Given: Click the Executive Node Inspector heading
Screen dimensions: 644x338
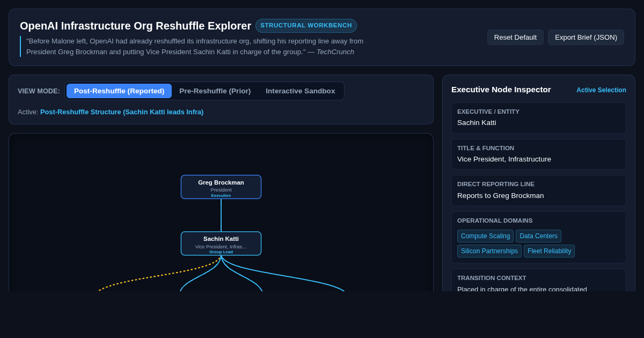Looking at the screenshot, I should click(x=501, y=90).
